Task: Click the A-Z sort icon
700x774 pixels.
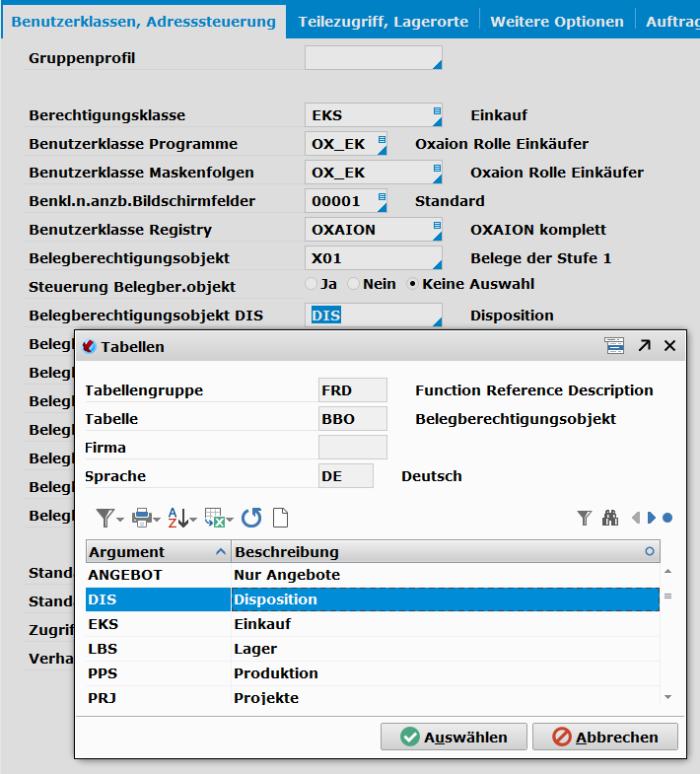Action: 177,518
